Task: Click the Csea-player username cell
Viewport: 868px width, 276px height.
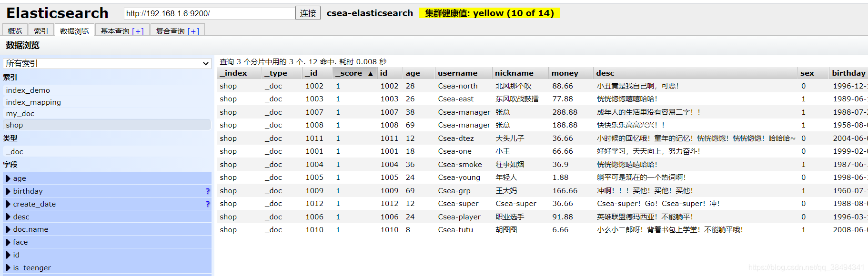Action: [x=459, y=217]
